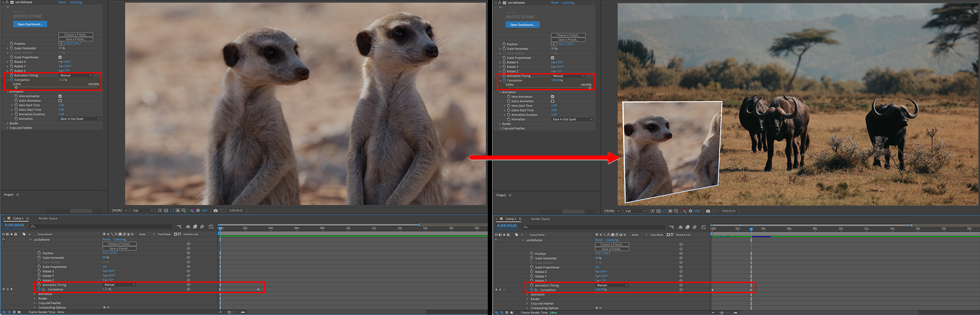Go to next Completion keyframe in left timeline
980x315 pixels.
(x=11, y=290)
